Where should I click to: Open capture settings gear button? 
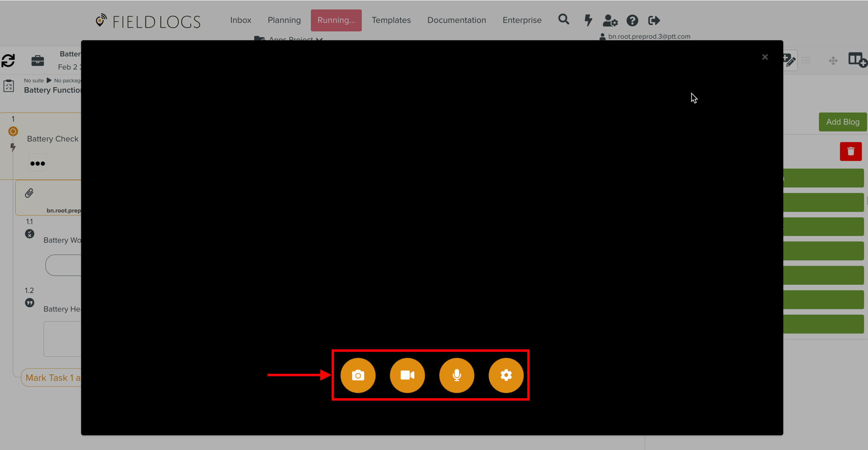[x=506, y=375]
